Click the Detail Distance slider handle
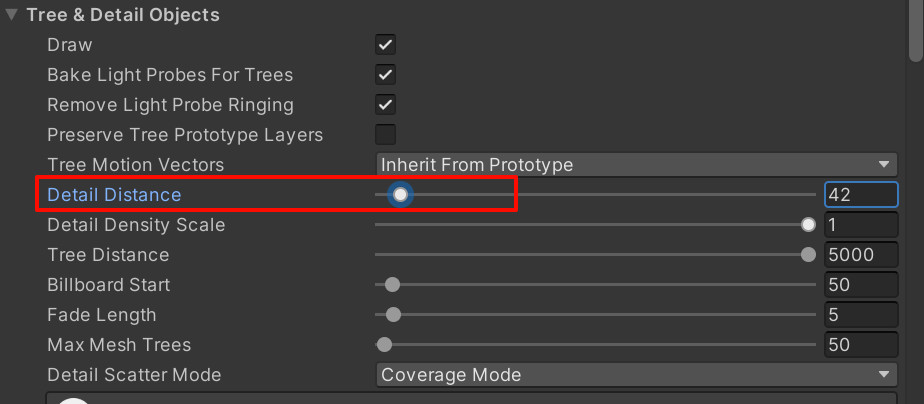Viewport: 924px width, 404px height. point(400,194)
